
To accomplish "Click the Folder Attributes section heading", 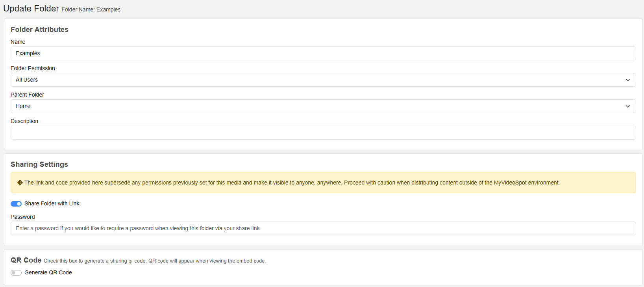I will pos(39,30).
